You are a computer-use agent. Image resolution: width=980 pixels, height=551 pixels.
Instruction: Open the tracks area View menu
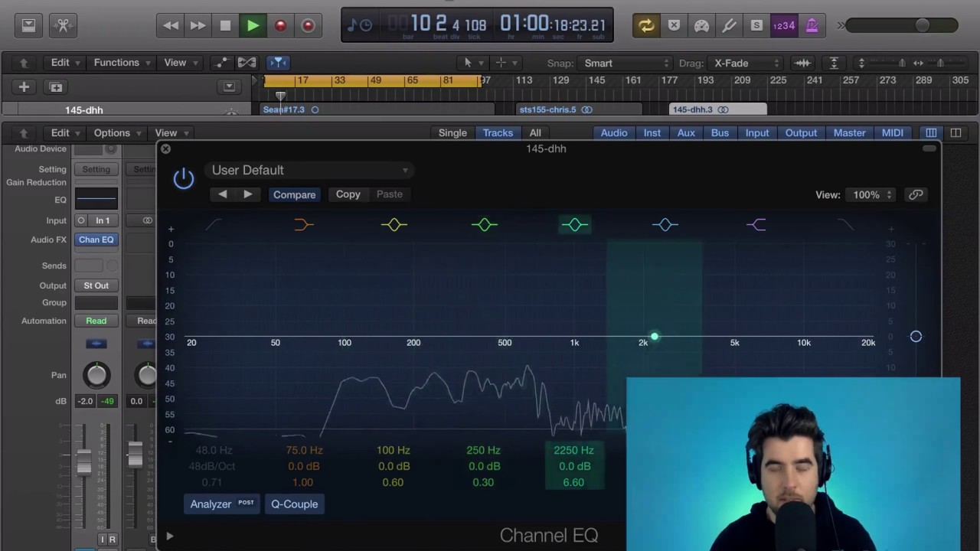[x=180, y=63]
